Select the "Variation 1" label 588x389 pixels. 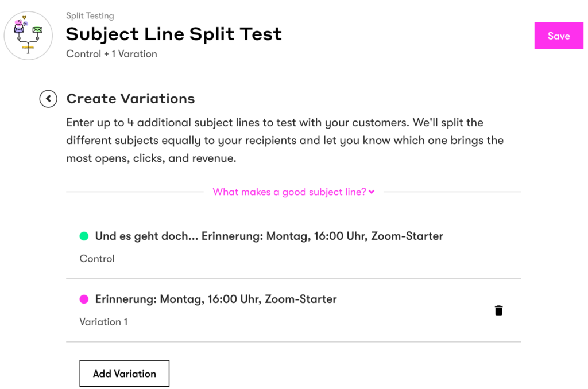[x=103, y=322]
